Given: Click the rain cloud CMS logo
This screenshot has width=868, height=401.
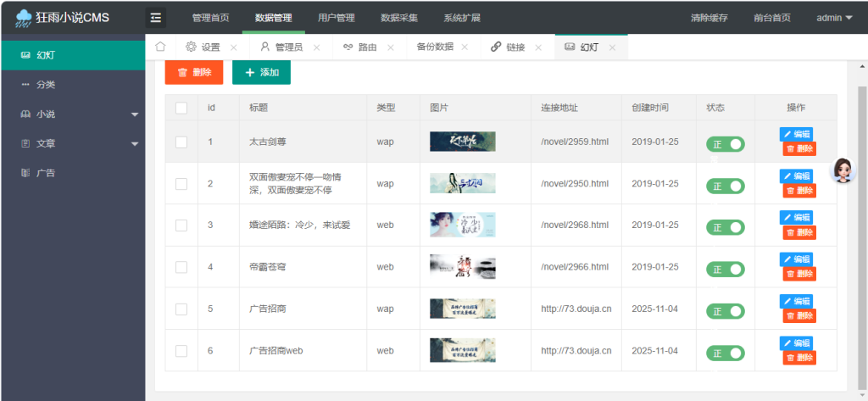Looking at the screenshot, I should click(x=25, y=18).
